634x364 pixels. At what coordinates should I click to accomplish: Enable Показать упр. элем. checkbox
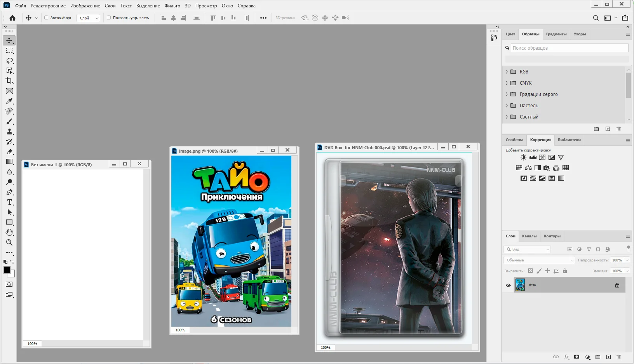coord(109,18)
